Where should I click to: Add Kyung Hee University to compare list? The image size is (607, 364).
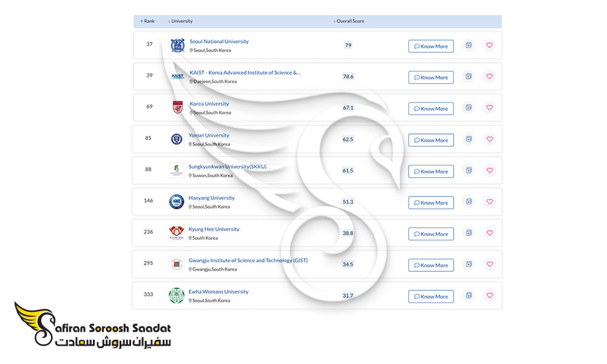469,233
